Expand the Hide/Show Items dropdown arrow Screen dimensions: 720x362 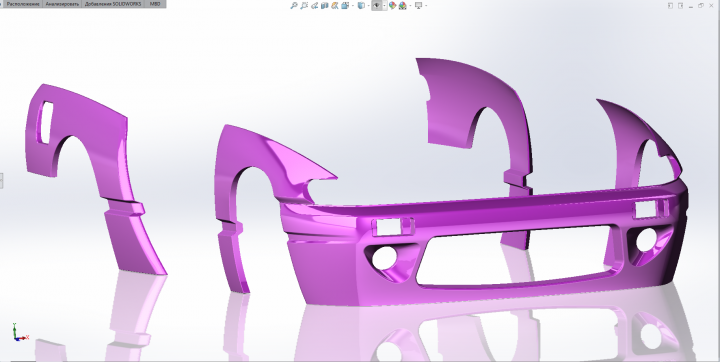[x=384, y=6]
